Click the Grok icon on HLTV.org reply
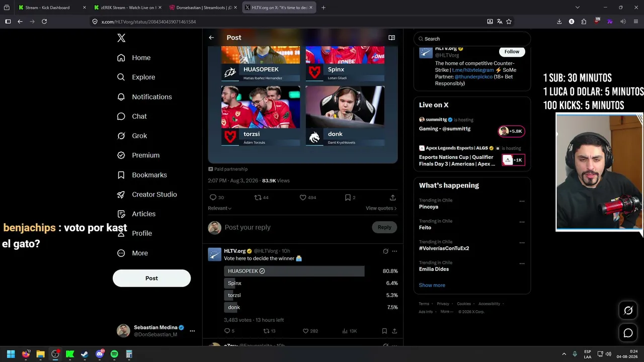The image size is (644, 362). [x=385, y=251]
